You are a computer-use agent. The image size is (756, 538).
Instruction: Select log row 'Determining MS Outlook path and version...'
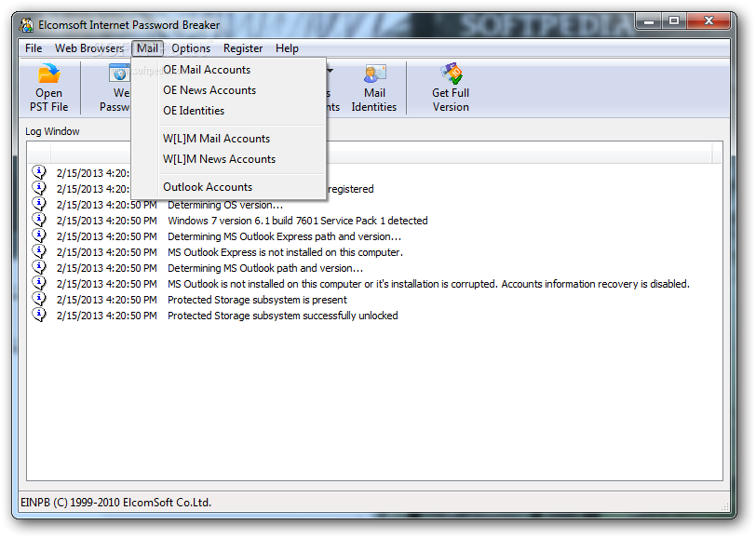pos(374,268)
